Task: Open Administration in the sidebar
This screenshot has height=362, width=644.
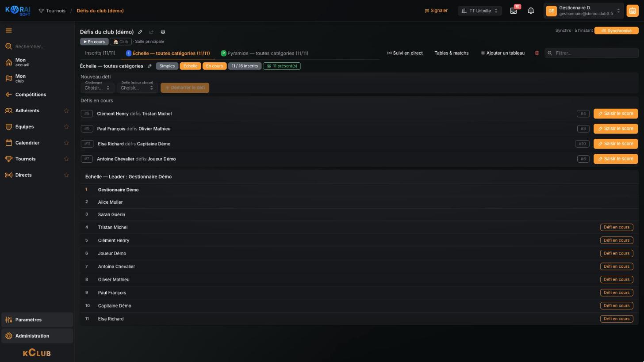Action: coord(37,336)
